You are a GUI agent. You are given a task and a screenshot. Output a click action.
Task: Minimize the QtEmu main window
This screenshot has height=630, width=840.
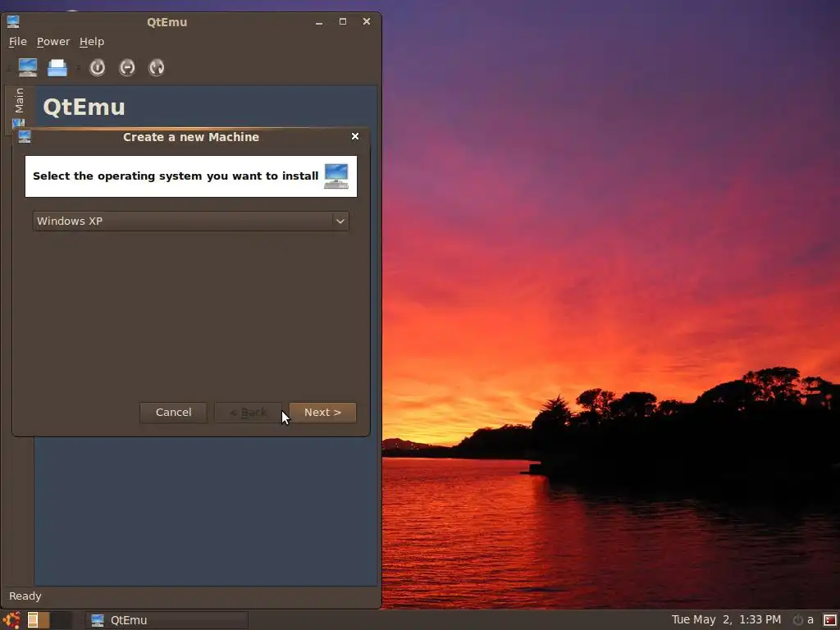[x=319, y=22]
